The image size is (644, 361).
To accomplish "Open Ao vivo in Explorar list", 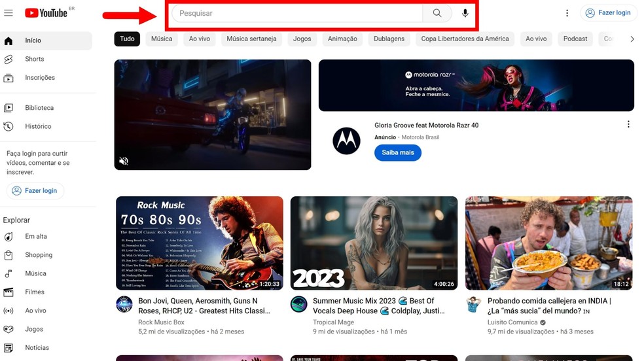I will [46, 311].
